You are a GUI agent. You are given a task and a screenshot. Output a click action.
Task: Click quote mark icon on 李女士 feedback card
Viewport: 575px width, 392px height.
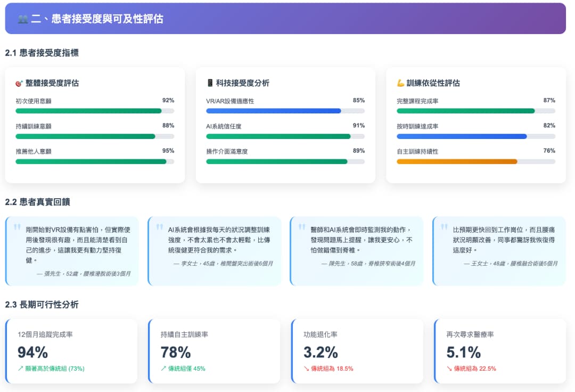pyautogui.click(x=160, y=227)
